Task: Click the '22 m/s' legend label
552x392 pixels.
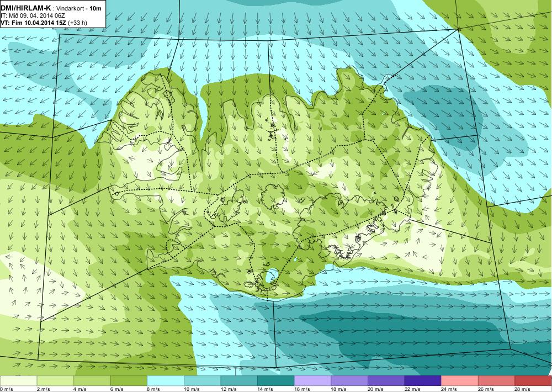Action: (x=412, y=389)
